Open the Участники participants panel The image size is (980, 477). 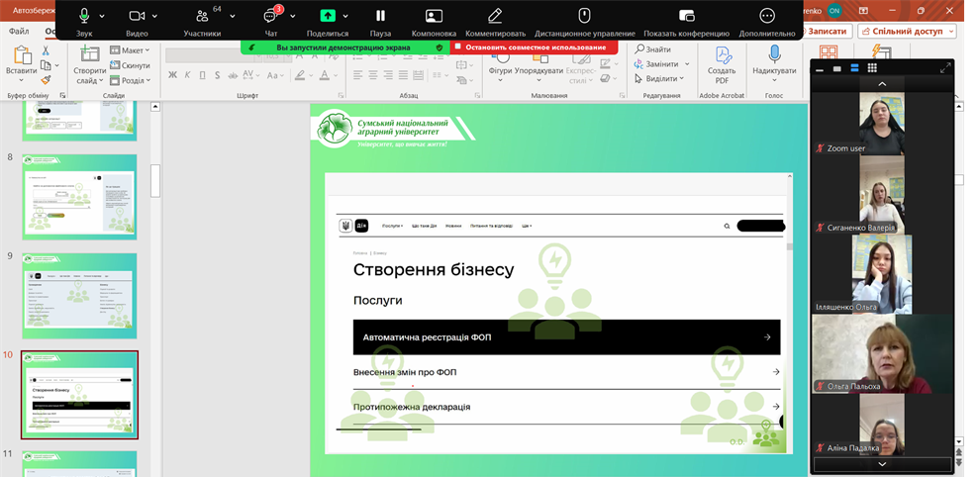202,16
